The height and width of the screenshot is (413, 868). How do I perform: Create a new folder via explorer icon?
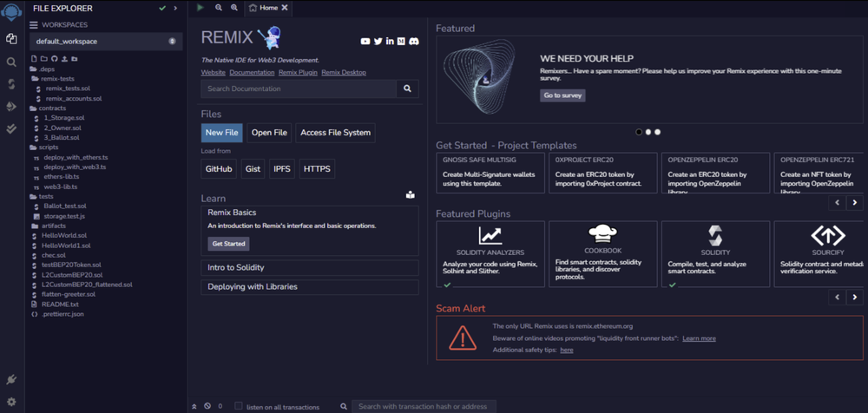click(x=43, y=59)
